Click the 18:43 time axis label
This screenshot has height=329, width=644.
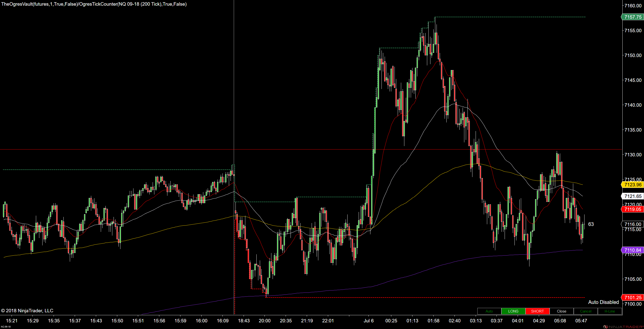[244, 321]
